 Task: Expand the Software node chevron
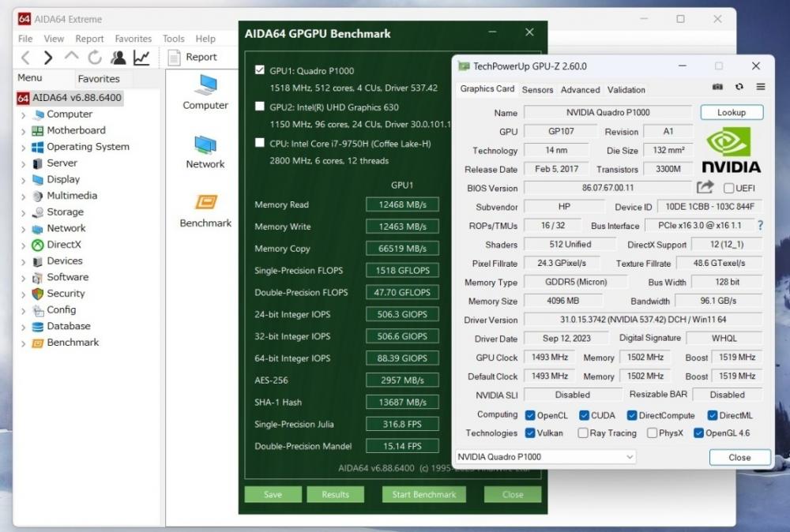tap(23, 278)
